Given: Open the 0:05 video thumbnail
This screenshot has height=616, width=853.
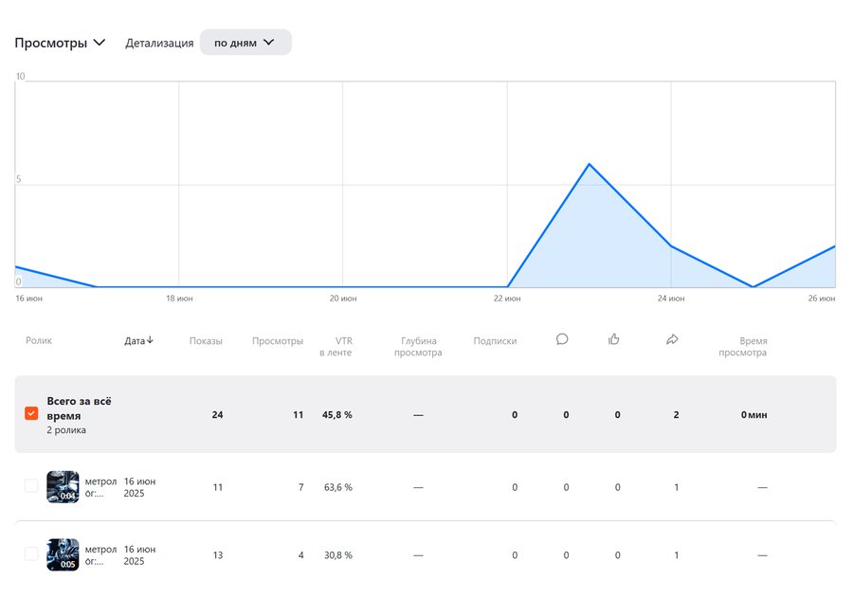Looking at the screenshot, I should 63,554.
